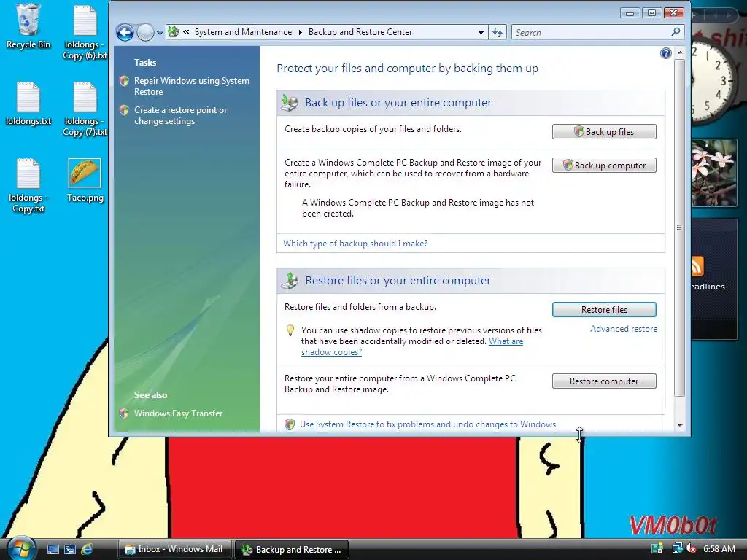Click Backup and Restore taskbar button
This screenshot has width=747, height=560.
point(292,550)
